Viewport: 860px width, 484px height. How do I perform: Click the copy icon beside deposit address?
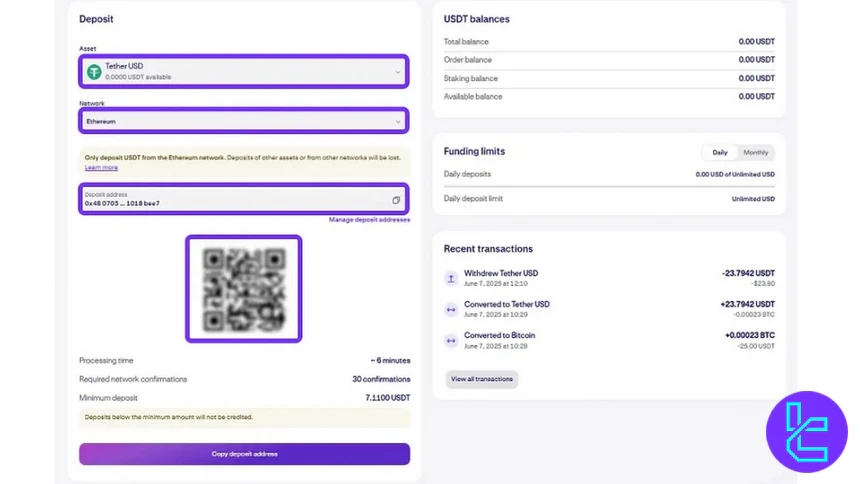396,200
